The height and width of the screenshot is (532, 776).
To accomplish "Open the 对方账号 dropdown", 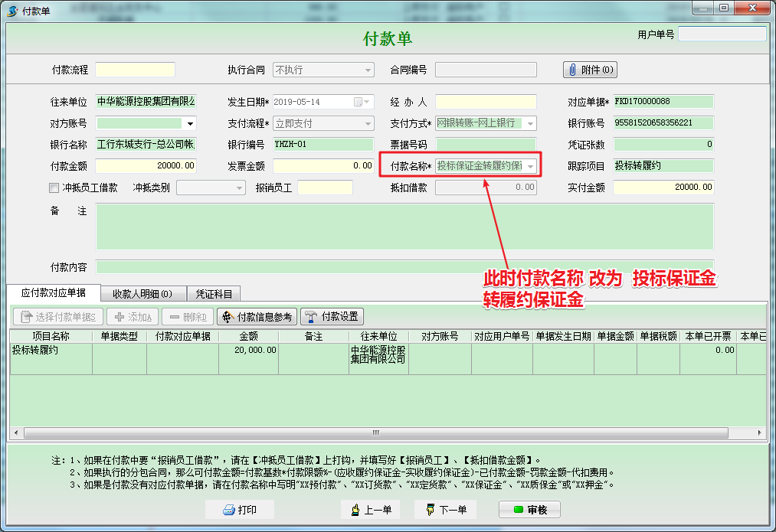I will click(x=190, y=123).
